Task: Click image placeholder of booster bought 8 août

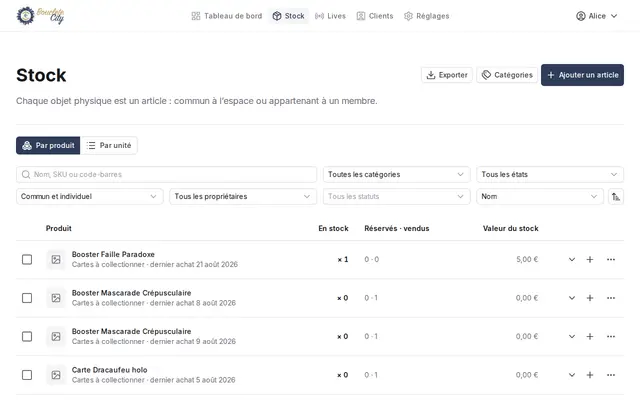Action: point(56,298)
